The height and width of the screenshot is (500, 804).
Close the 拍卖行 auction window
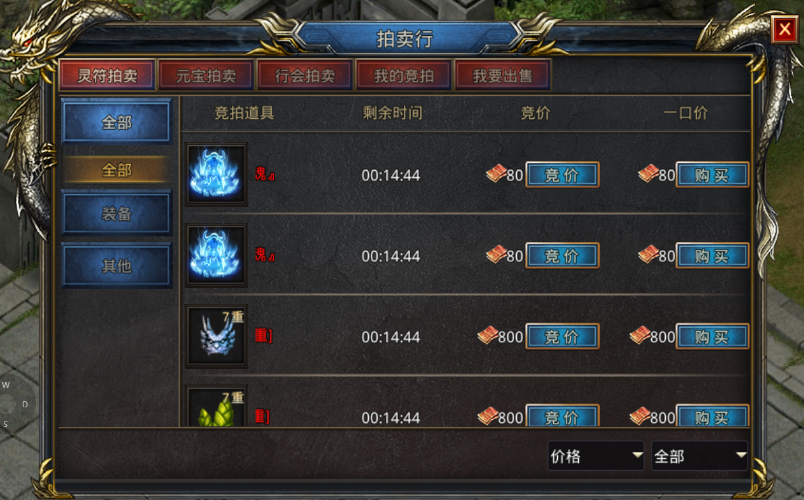pos(785,29)
